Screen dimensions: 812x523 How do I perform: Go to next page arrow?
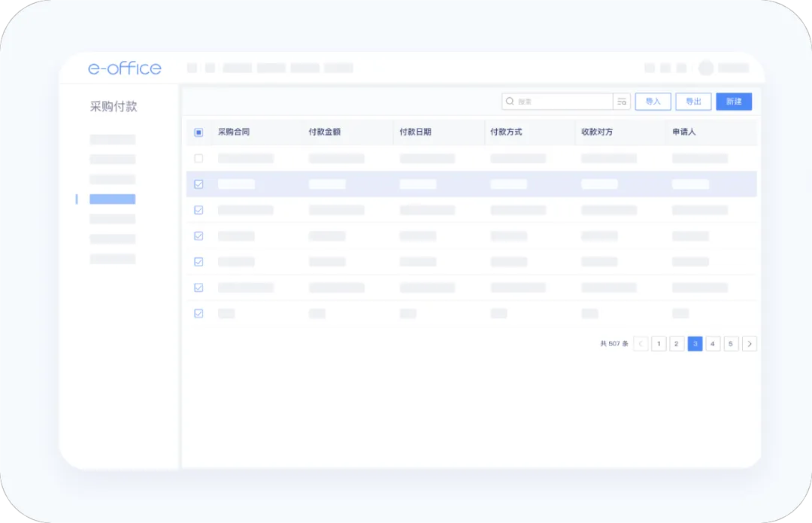pyautogui.click(x=749, y=344)
